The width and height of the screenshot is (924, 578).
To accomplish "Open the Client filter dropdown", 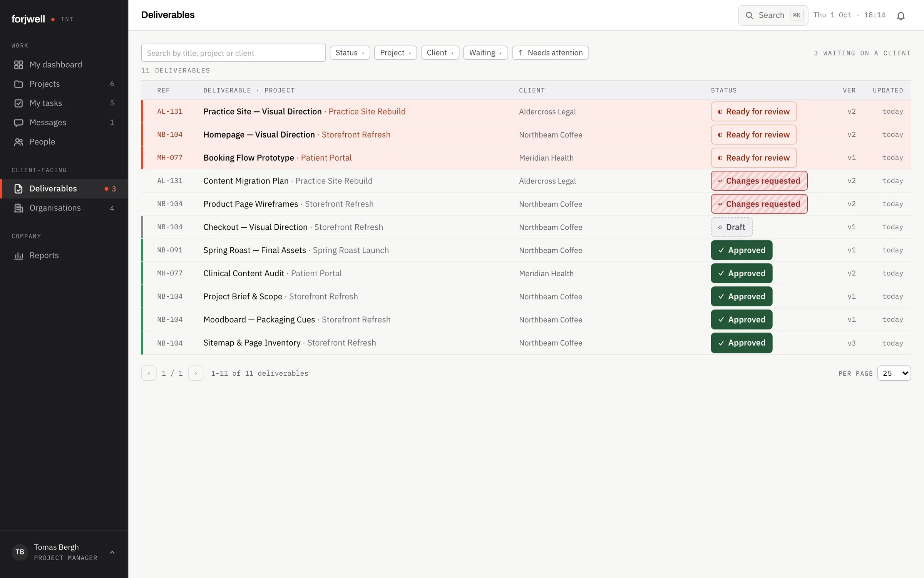I will [x=440, y=53].
